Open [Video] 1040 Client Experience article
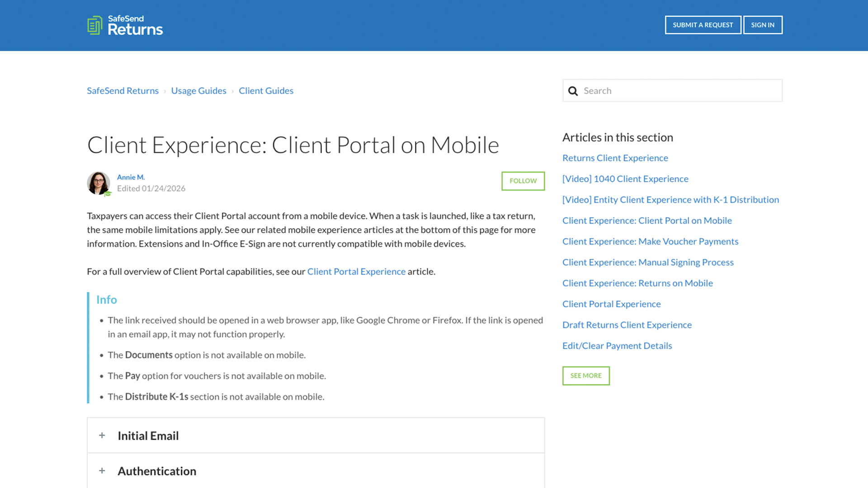Image resolution: width=868 pixels, height=488 pixels. pyautogui.click(x=625, y=179)
